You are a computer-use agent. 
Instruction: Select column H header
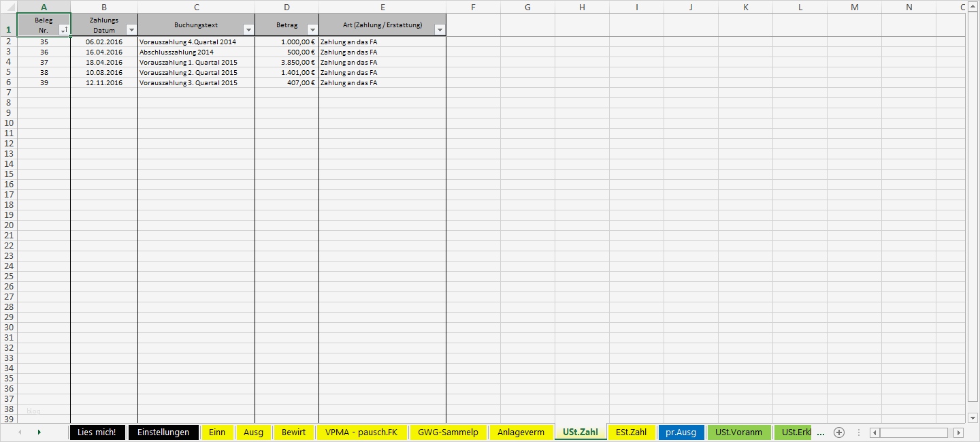(582, 7)
